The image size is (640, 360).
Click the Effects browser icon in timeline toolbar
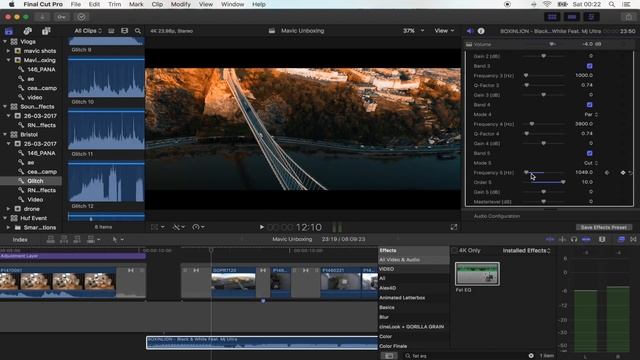pyautogui.click(x=621, y=240)
